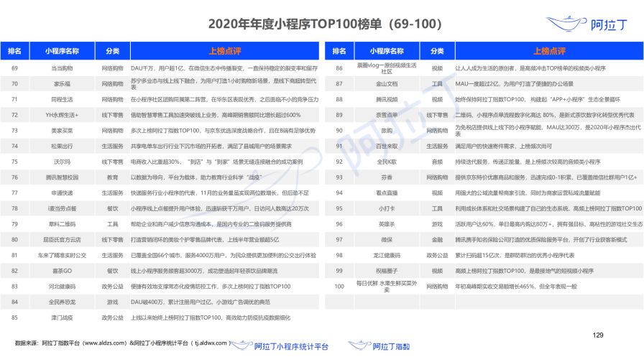This screenshot has width=644, height=362.
Task: Click right table header 上榜点评
Action: (549, 51)
